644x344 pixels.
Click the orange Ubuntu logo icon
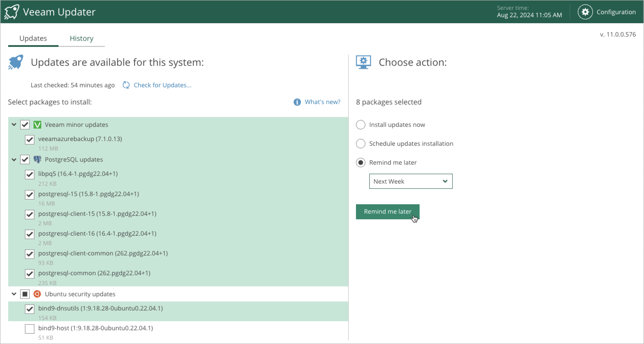(x=37, y=294)
